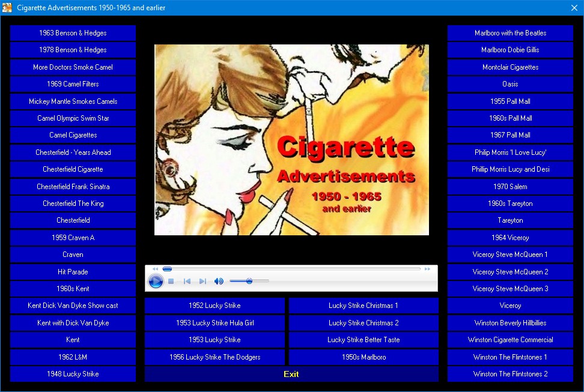Select the 1950s Marlboro ad
This screenshot has height=392, width=584.
pyautogui.click(x=363, y=357)
